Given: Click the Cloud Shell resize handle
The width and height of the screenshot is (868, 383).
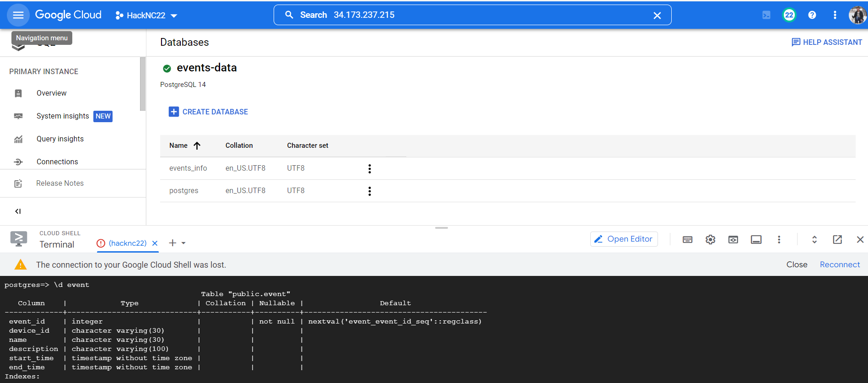Looking at the screenshot, I should click(x=442, y=227).
